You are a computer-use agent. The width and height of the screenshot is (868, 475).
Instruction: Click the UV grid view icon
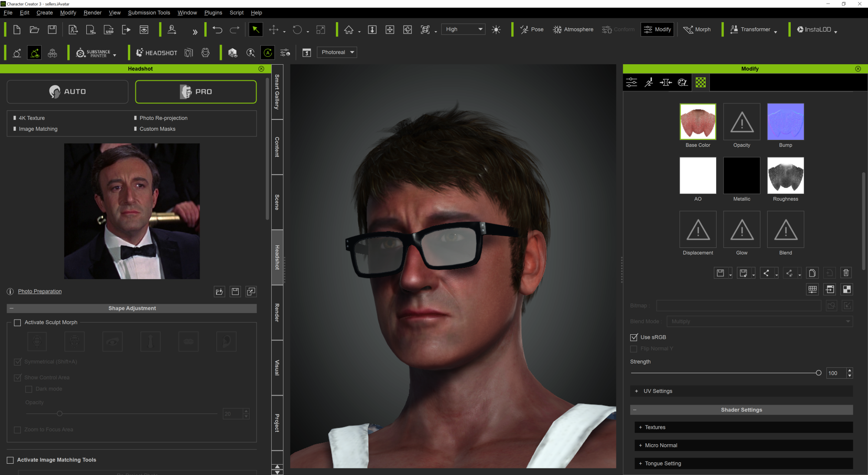(812, 290)
